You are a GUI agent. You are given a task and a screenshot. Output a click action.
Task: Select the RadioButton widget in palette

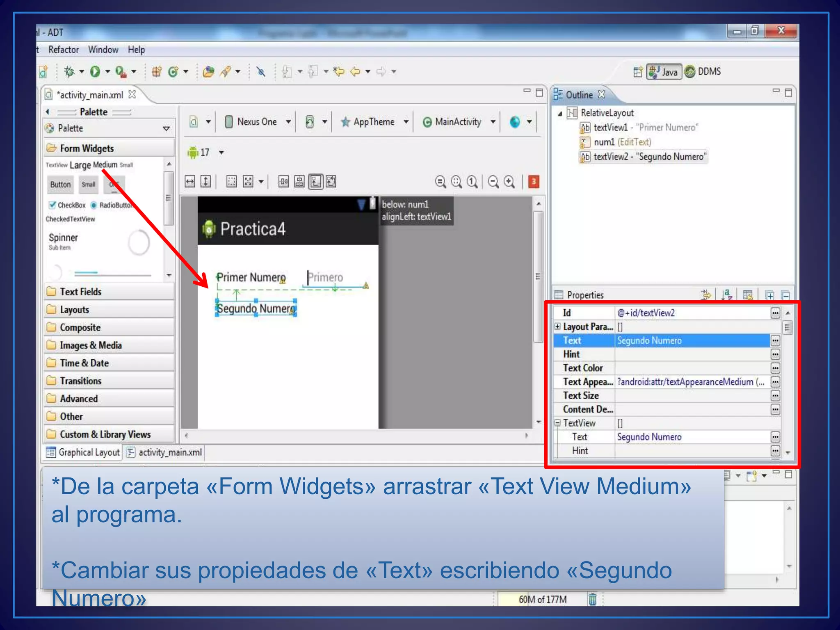(112, 205)
